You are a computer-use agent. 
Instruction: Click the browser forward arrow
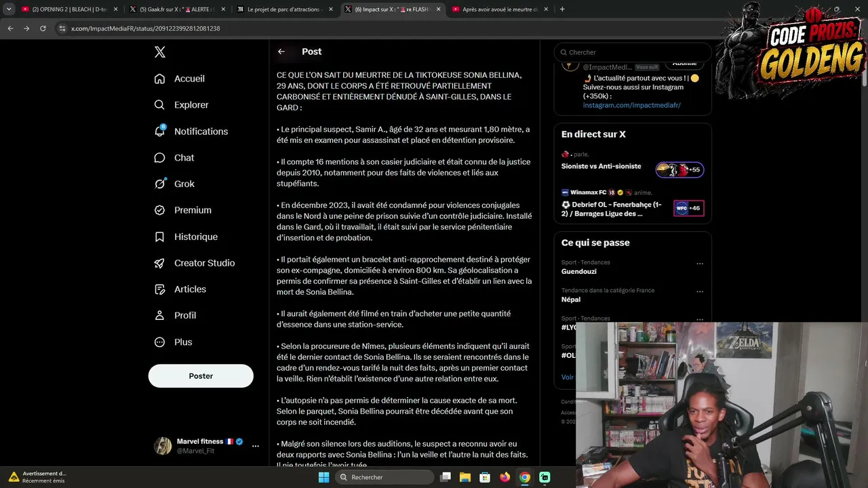pos(26,28)
